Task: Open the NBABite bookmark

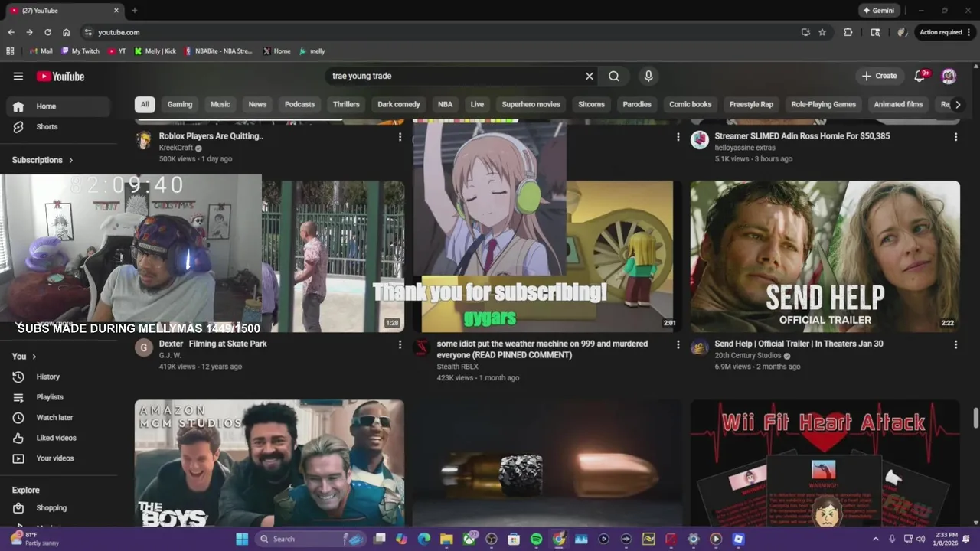Action: 218,51
